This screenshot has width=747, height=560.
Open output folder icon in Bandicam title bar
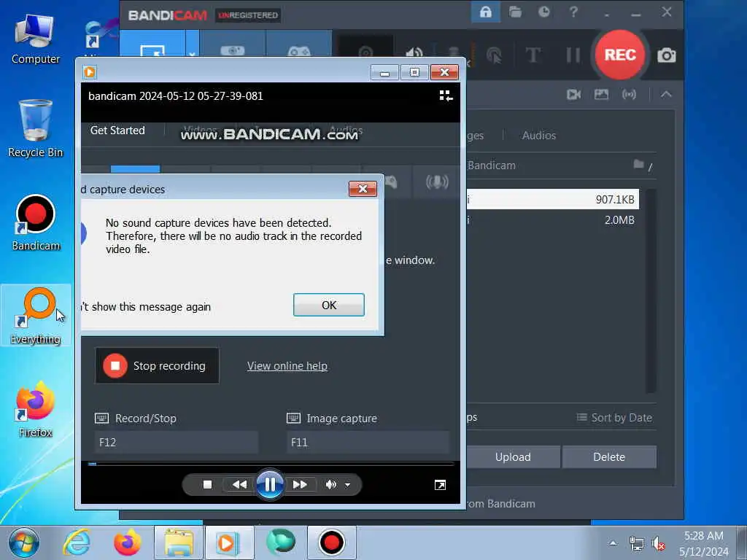coord(515,12)
